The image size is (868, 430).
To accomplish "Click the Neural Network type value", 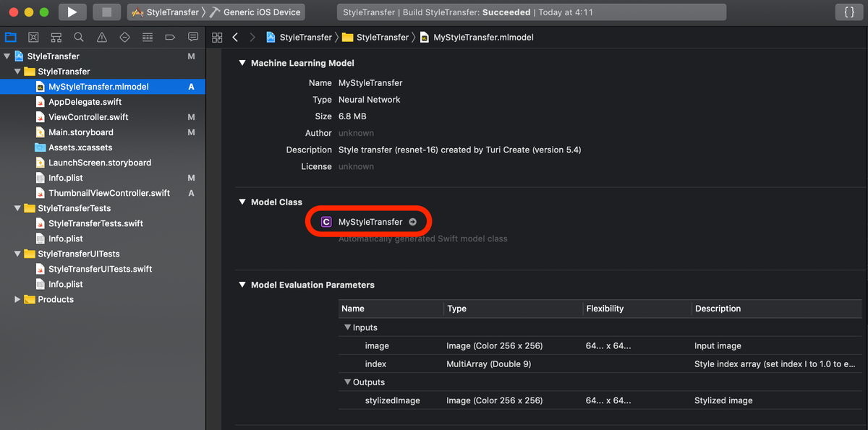I will [370, 100].
